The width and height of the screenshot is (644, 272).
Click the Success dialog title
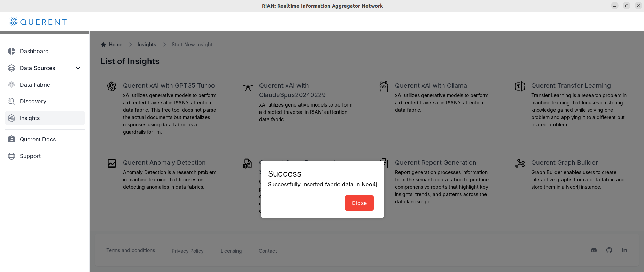click(285, 174)
